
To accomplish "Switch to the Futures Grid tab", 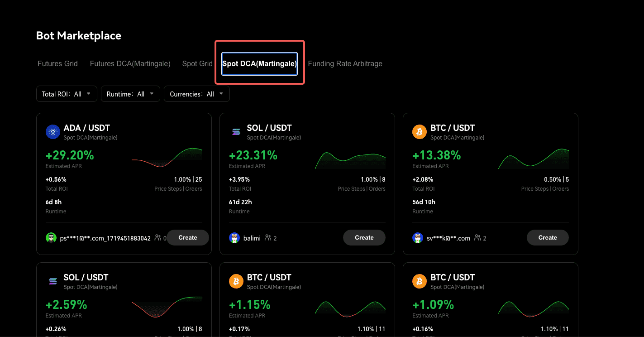I will click(57, 64).
